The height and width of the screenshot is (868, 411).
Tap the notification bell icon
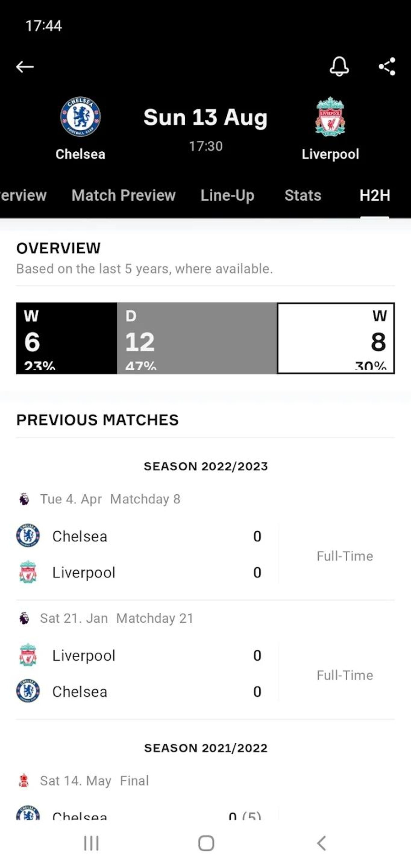340,66
